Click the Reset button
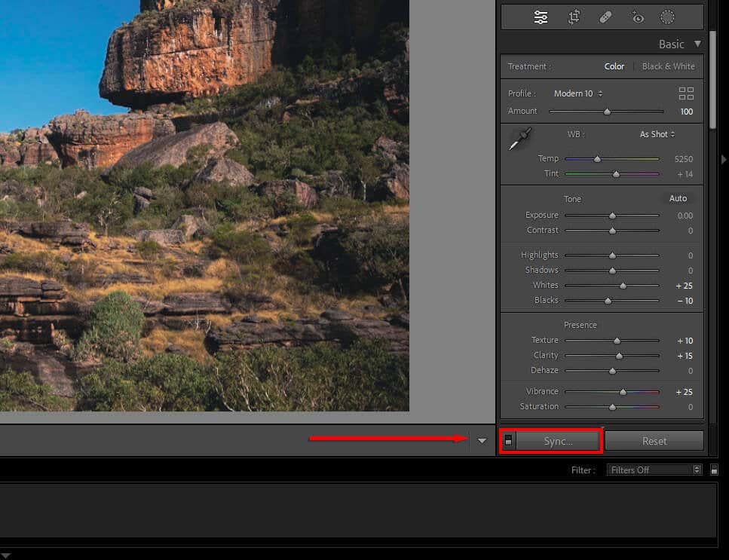729x560 pixels. coord(654,441)
